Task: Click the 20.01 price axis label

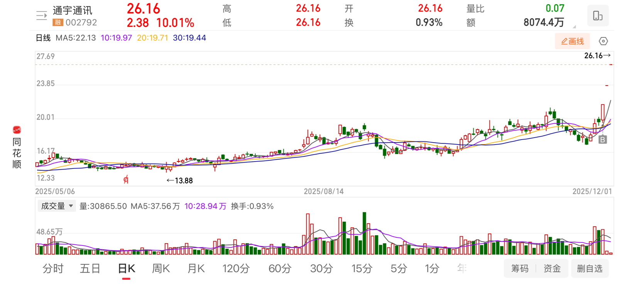Action: click(x=46, y=117)
